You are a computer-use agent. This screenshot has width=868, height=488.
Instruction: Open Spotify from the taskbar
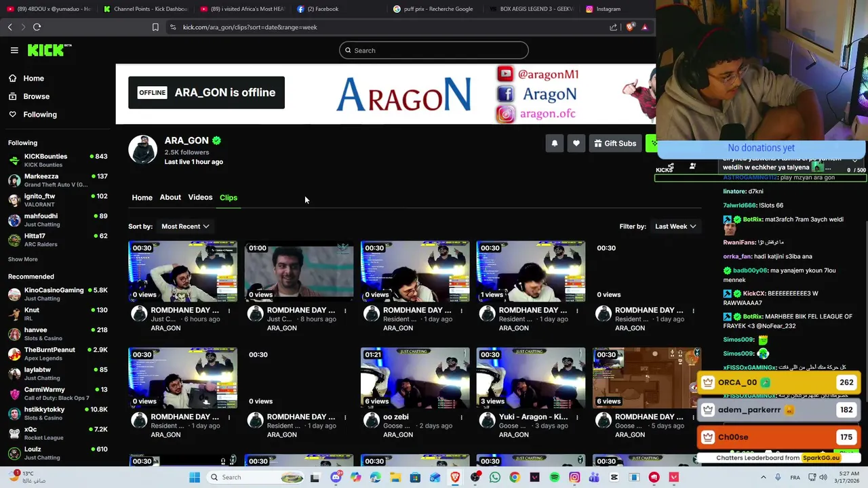tap(555, 477)
